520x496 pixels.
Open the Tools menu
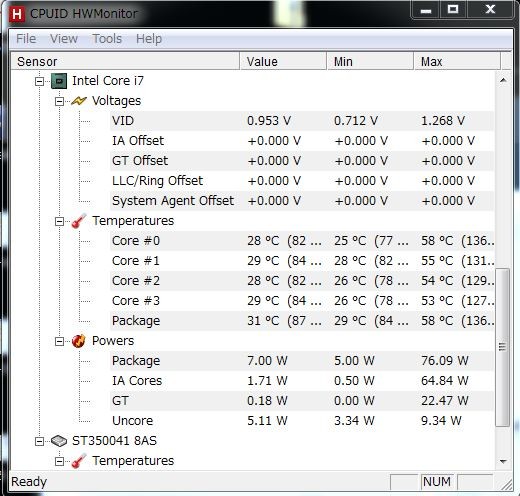(107, 39)
